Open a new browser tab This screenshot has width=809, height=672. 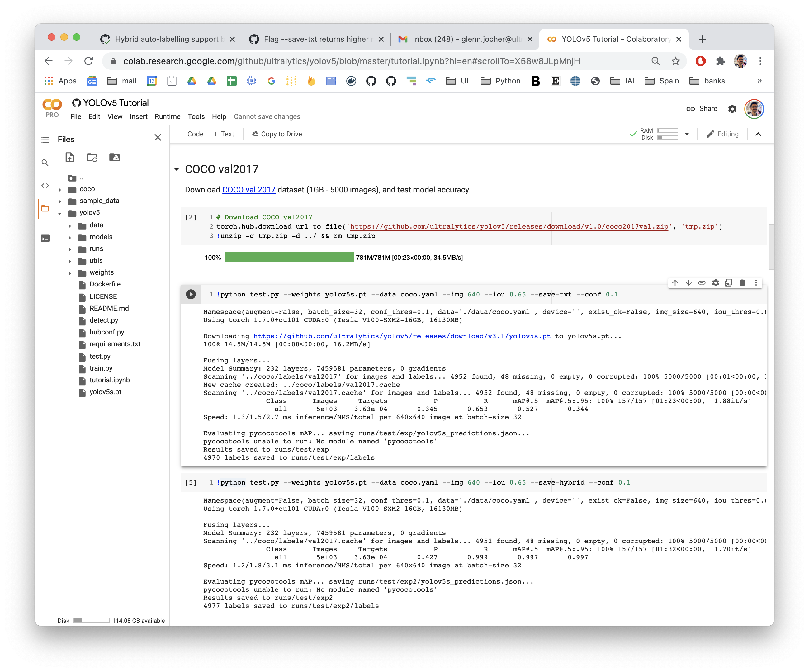[702, 39]
